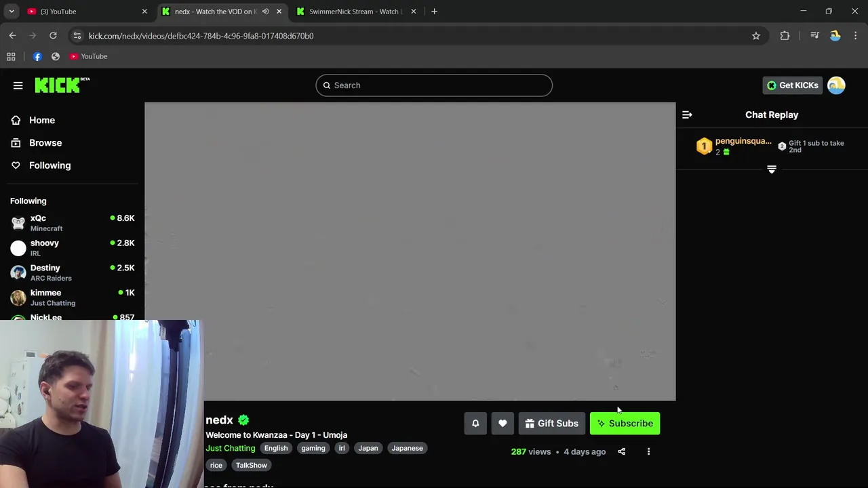Click 'Gift 1 sub to take 2nd' text
Viewport: 868px width, 488px height.
[x=816, y=146]
